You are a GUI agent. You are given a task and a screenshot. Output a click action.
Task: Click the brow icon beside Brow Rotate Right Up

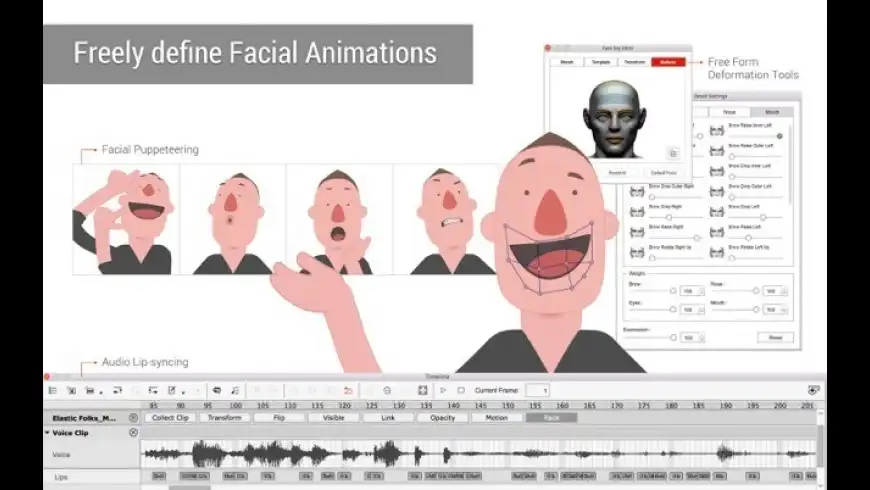(x=637, y=252)
